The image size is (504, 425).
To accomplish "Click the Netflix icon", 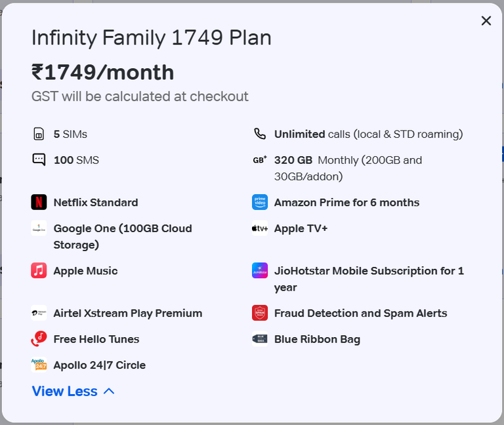I will coord(39,202).
